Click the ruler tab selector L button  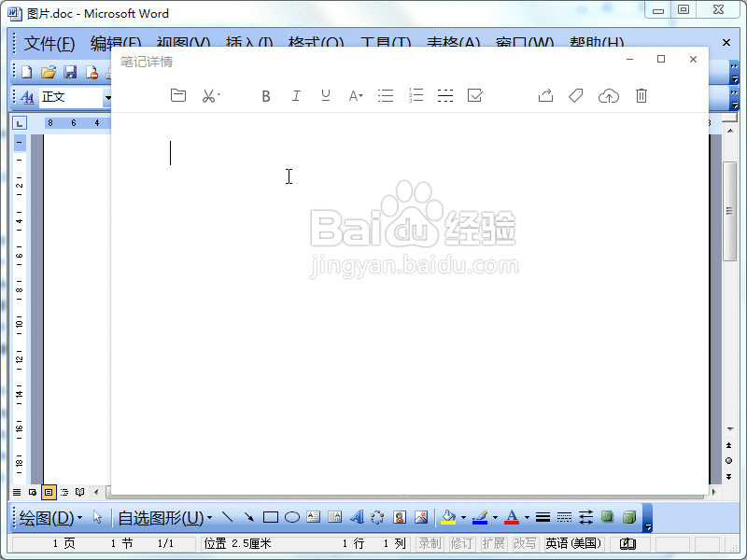coord(19,123)
